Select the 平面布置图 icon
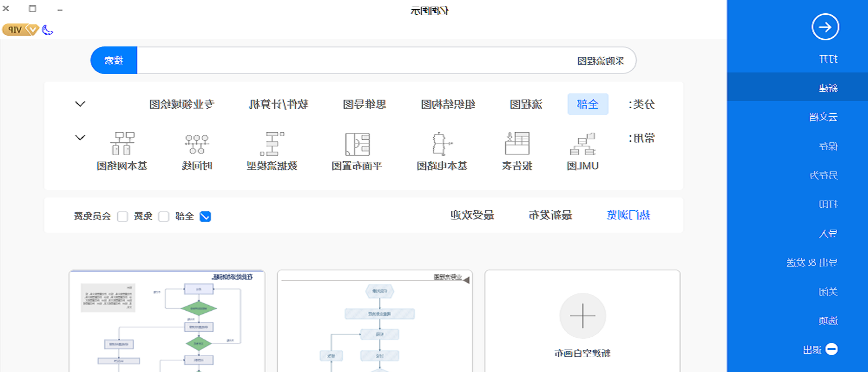The height and width of the screenshot is (372, 868). pyautogui.click(x=357, y=144)
